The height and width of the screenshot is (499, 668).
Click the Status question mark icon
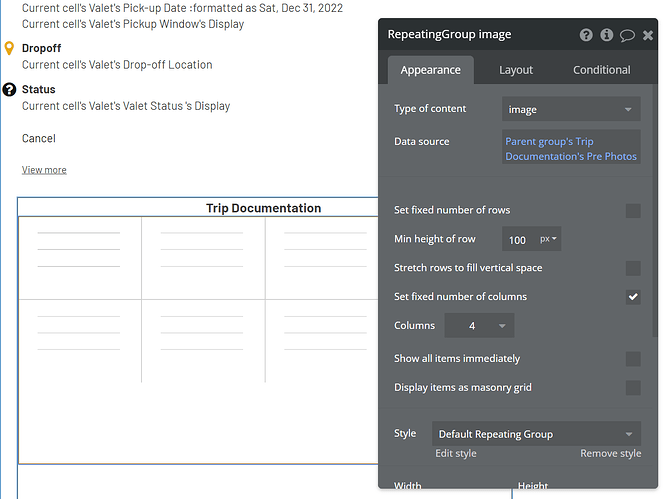[x=9, y=89]
